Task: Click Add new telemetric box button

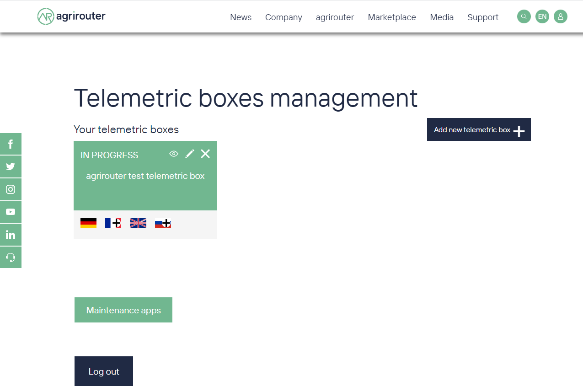Action: point(478,130)
